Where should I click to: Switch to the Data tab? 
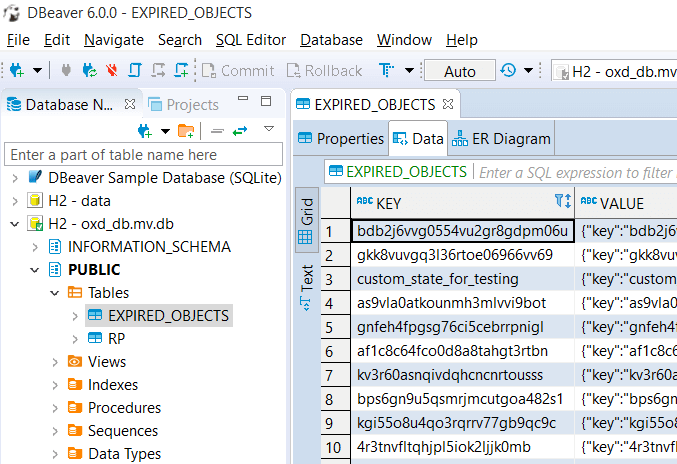click(x=418, y=139)
